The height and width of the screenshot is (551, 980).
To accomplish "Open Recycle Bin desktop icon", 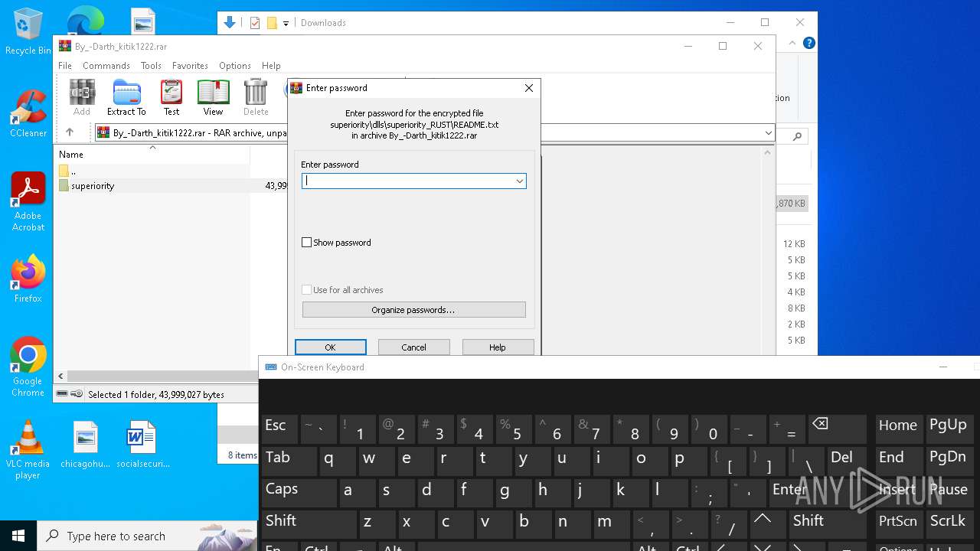I will pyautogui.click(x=28, y=32).
